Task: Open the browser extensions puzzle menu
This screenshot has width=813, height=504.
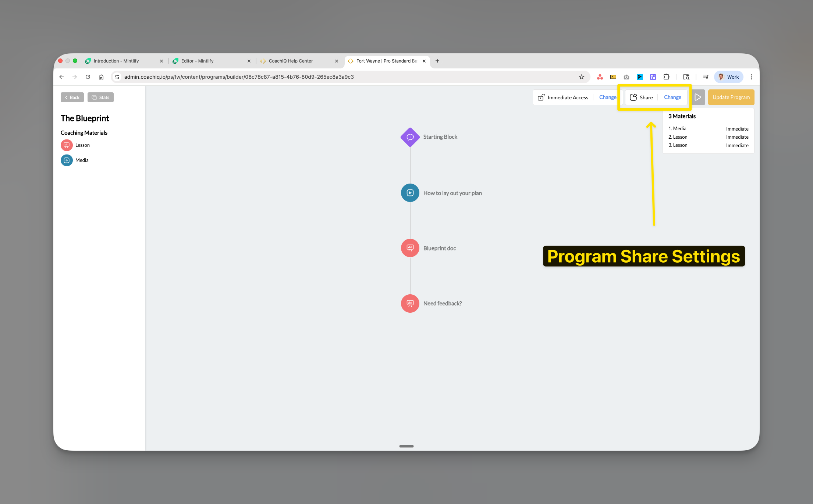Action: click(x=666, y=77)
